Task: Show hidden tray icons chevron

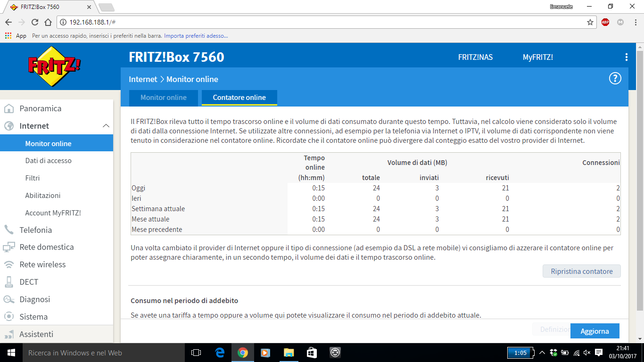Action: tap(542, 353)
